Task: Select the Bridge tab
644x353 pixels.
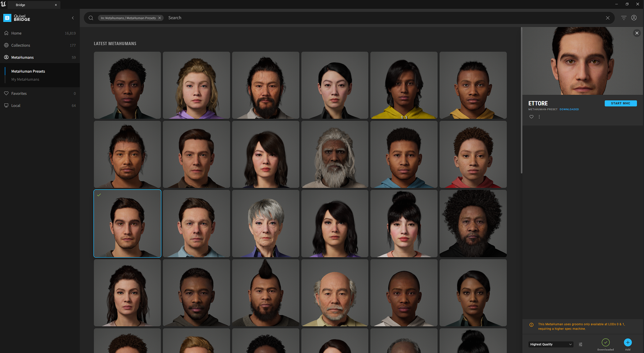Action: point(34,5)
